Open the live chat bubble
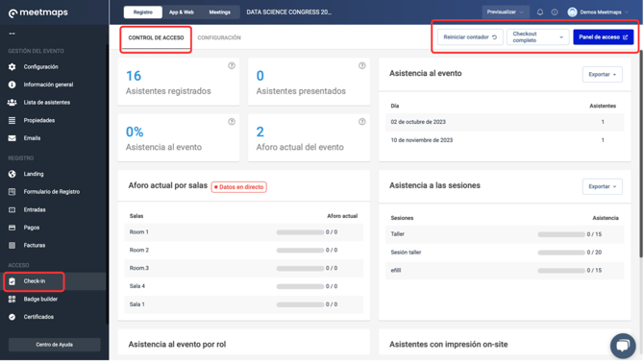The width and height of the screenshot is (644, 362). pyautogui.click(x=623, y=346)
